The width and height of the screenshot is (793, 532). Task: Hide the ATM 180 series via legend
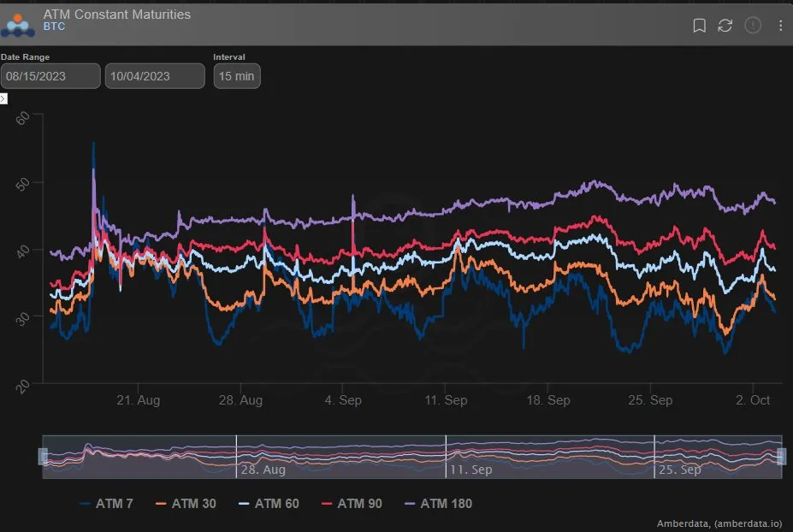[439, 504]
